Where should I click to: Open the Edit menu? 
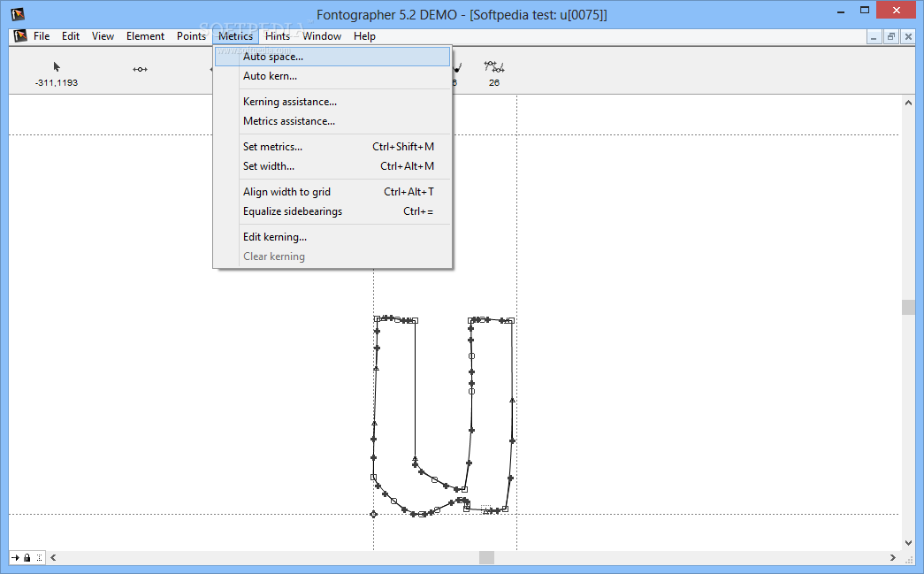point(71,36)
